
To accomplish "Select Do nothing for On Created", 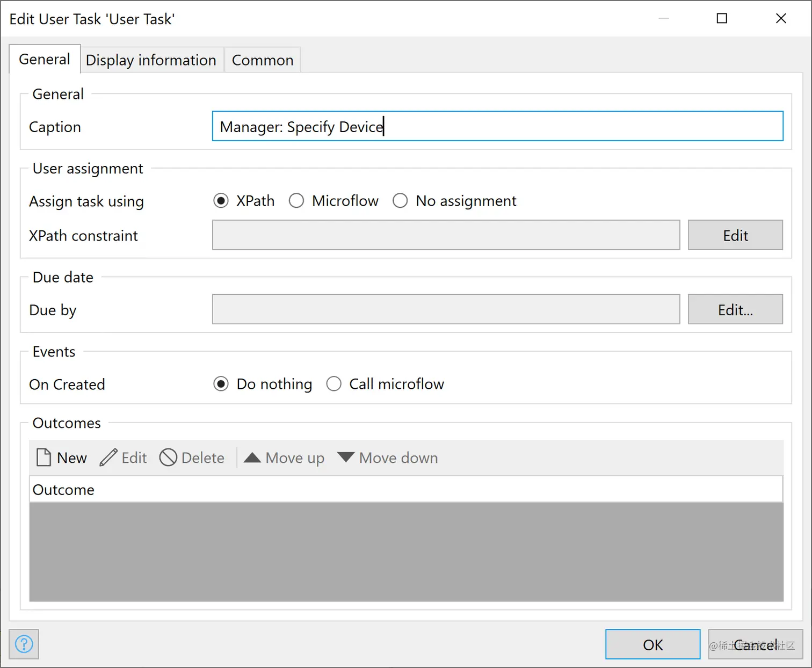I will [x=221, y=384].
